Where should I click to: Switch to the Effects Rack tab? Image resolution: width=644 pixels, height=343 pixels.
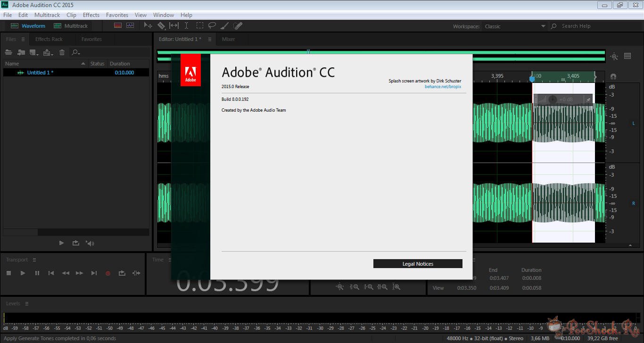tap(49, 39)
